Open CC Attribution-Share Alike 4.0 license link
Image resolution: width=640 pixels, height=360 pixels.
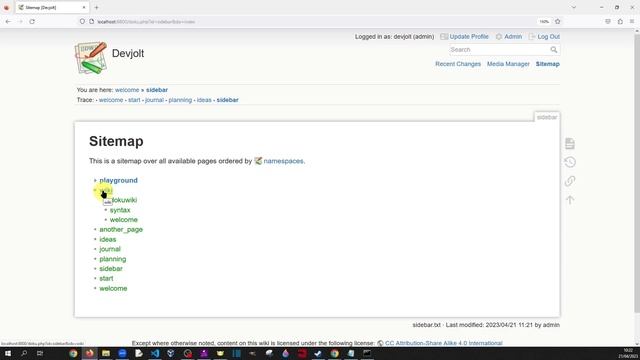(x=443, y=343)
